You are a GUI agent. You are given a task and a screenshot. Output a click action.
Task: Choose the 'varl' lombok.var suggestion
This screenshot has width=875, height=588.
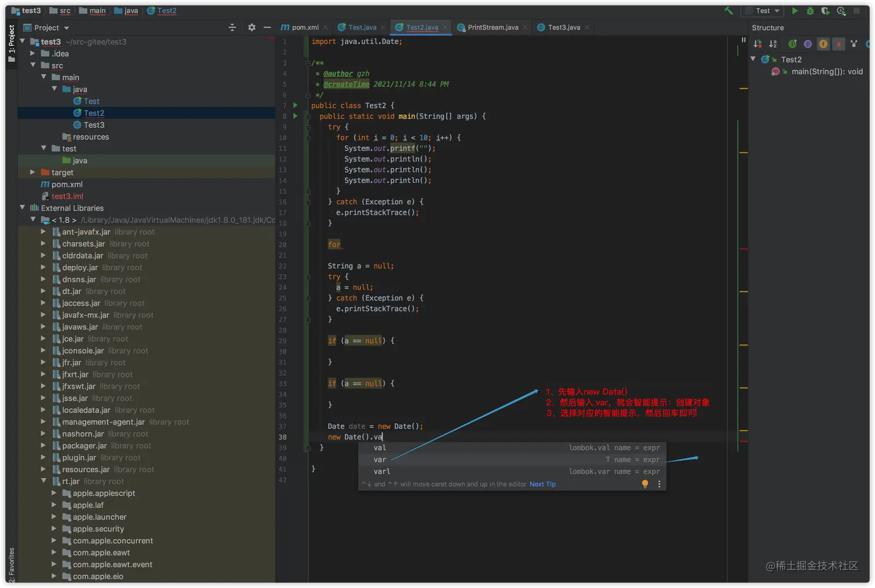pyautogui.click(x=512, y=472)
